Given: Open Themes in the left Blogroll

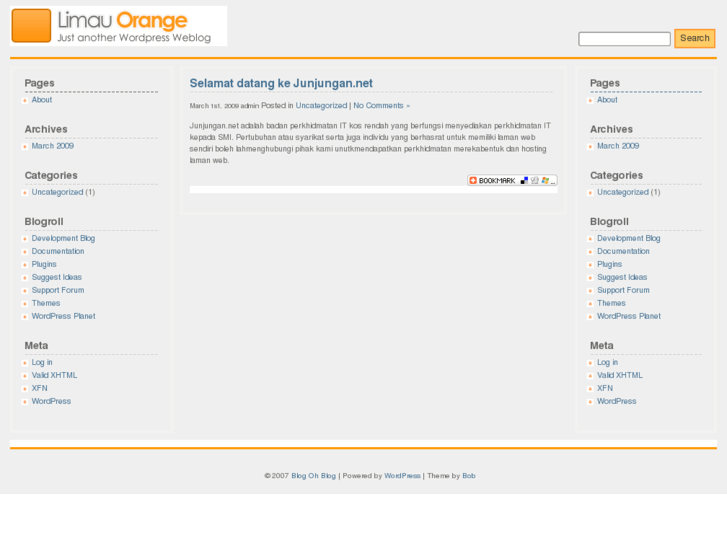Looking at the screenshot, I should pyautogui.click(x=46, y=303).
